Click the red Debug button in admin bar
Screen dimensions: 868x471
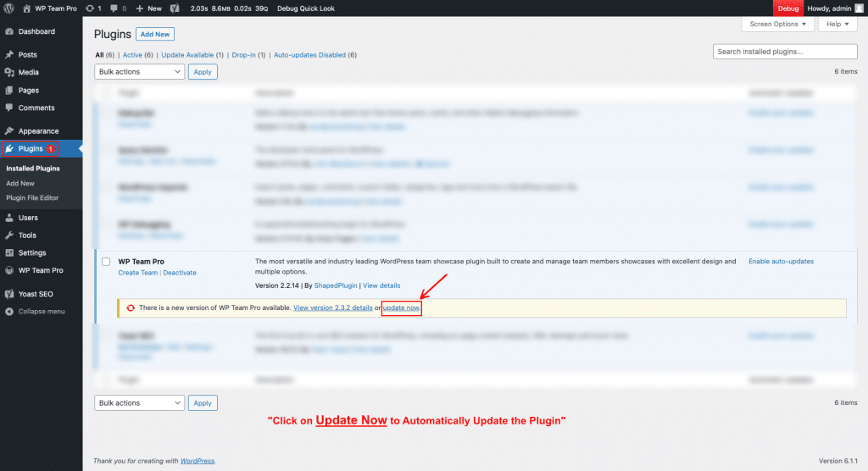[x=787, y=8]
